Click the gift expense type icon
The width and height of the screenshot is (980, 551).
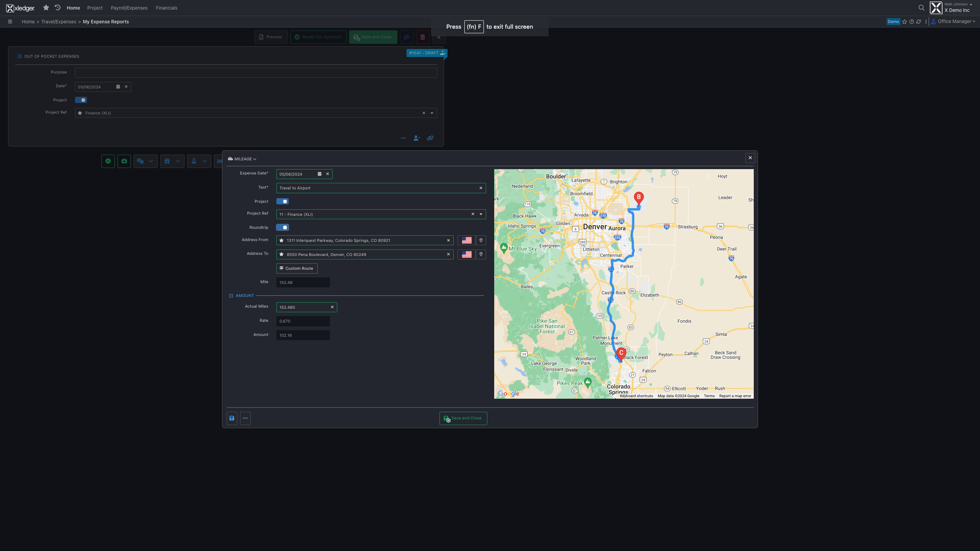click(x=168, y=161)
